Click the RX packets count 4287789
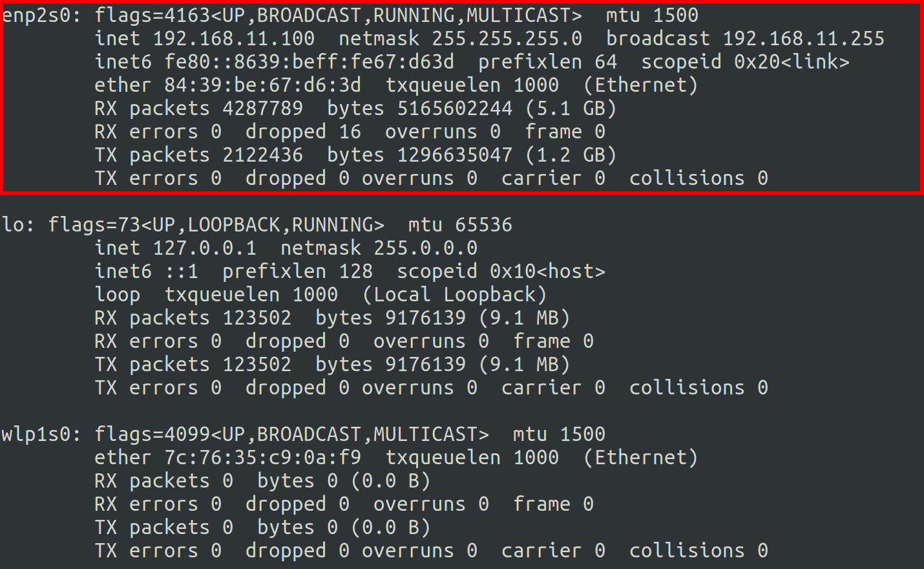Image resolution: width=924 pixels, height=569 pixels. point(262,109)
